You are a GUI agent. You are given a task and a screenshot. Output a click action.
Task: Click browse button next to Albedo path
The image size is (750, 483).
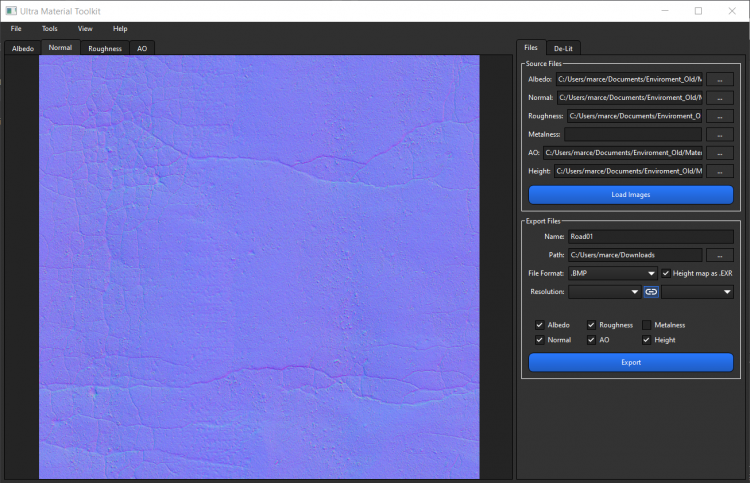(x=720, y=79)
